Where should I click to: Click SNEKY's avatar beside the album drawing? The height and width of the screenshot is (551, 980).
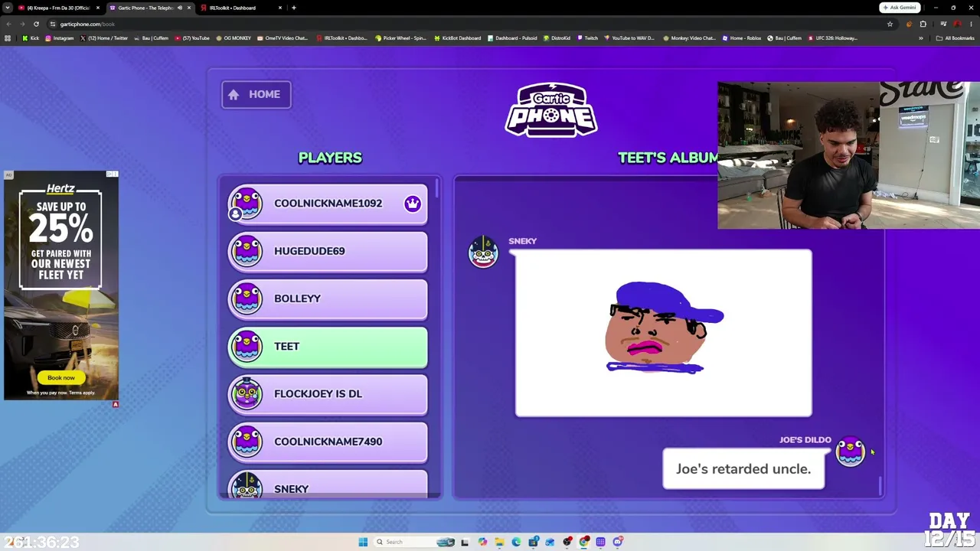483,253
